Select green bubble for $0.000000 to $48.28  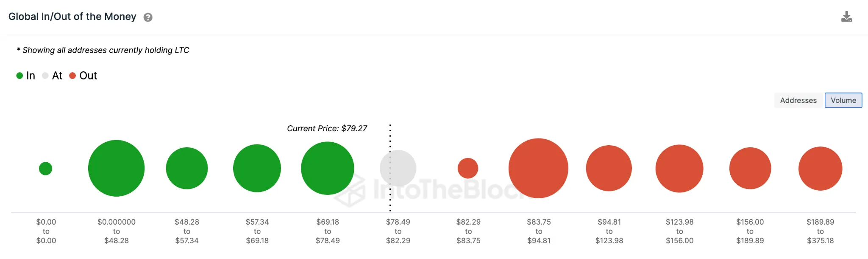coord(116,168)
